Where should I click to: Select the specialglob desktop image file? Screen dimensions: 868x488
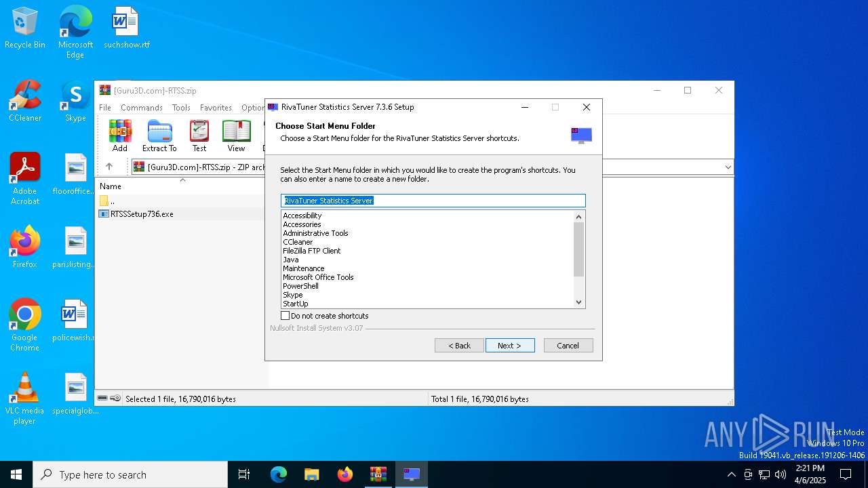click(75, 394)
